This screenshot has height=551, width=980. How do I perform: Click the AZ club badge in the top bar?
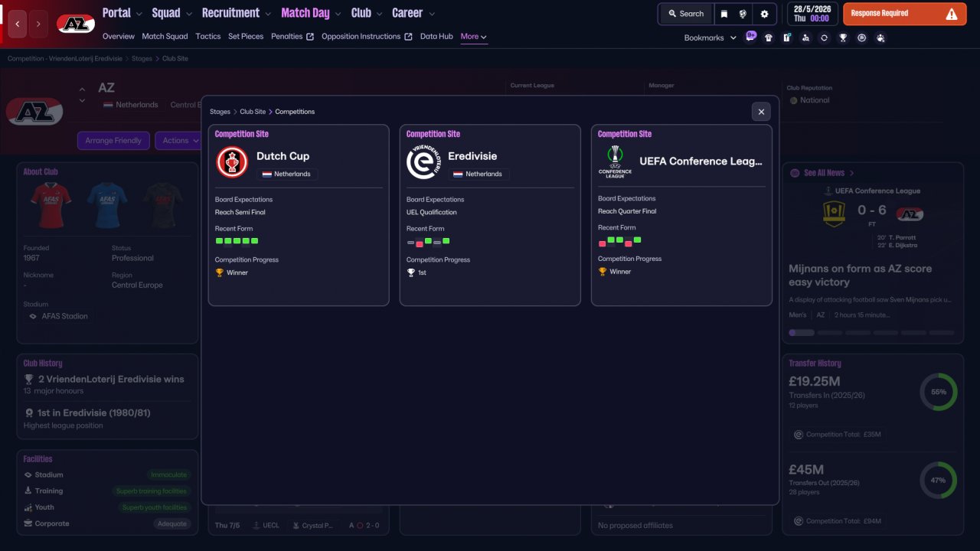[76, 24]
